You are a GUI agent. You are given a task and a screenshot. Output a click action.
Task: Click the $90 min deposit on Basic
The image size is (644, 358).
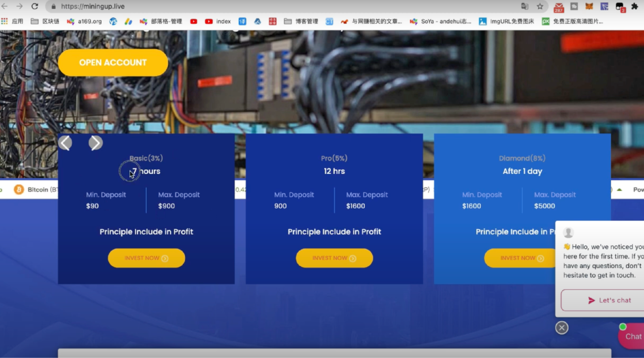click(x=92, y=206)
